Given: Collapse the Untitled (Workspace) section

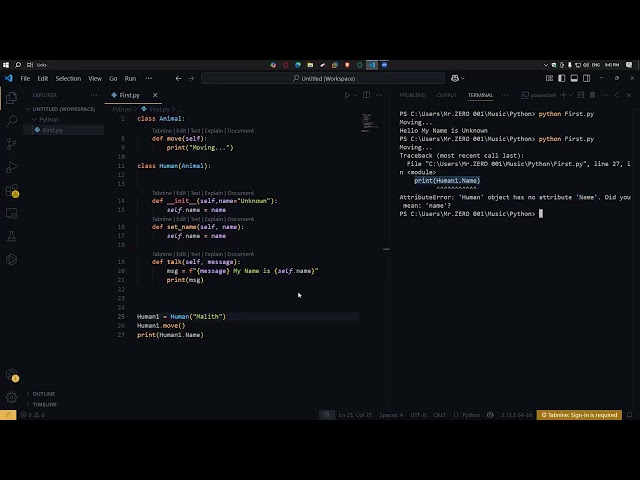Looking at the screenshot, I should tap(64, 109).
